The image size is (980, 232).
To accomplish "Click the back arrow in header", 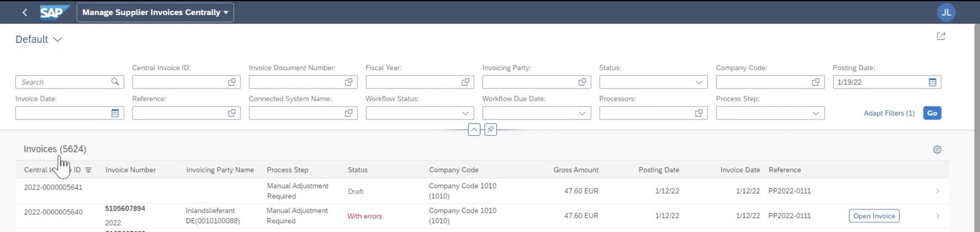I will (x=25, y=12).
